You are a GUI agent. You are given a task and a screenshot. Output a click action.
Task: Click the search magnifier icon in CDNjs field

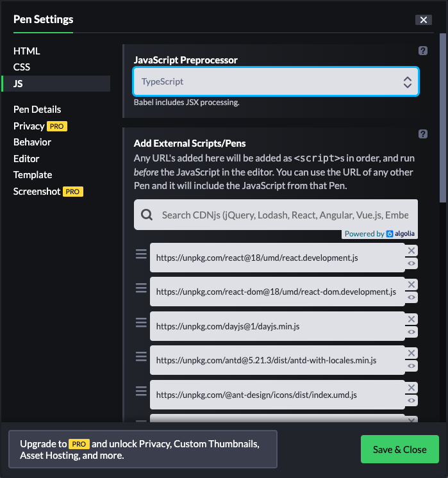[147, 215]
